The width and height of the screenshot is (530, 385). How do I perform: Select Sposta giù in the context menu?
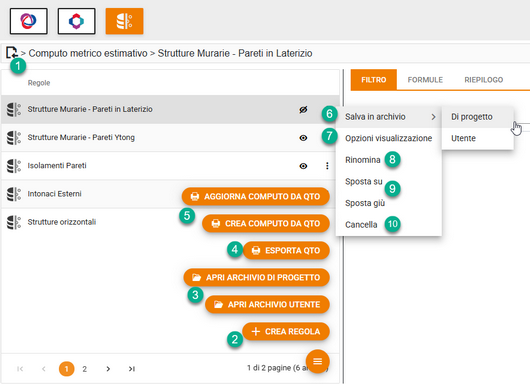pos(388,203)
